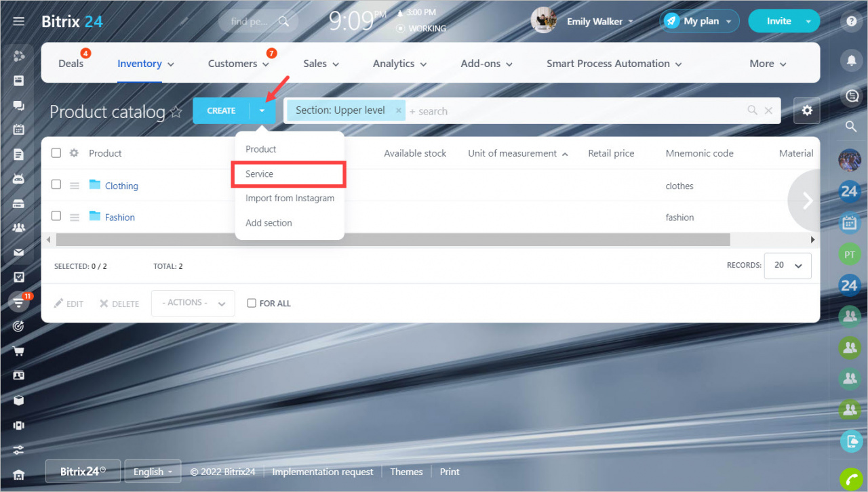The image size is (868, 492).
Task: Open Themes link in footer
Action: point(406,472)
